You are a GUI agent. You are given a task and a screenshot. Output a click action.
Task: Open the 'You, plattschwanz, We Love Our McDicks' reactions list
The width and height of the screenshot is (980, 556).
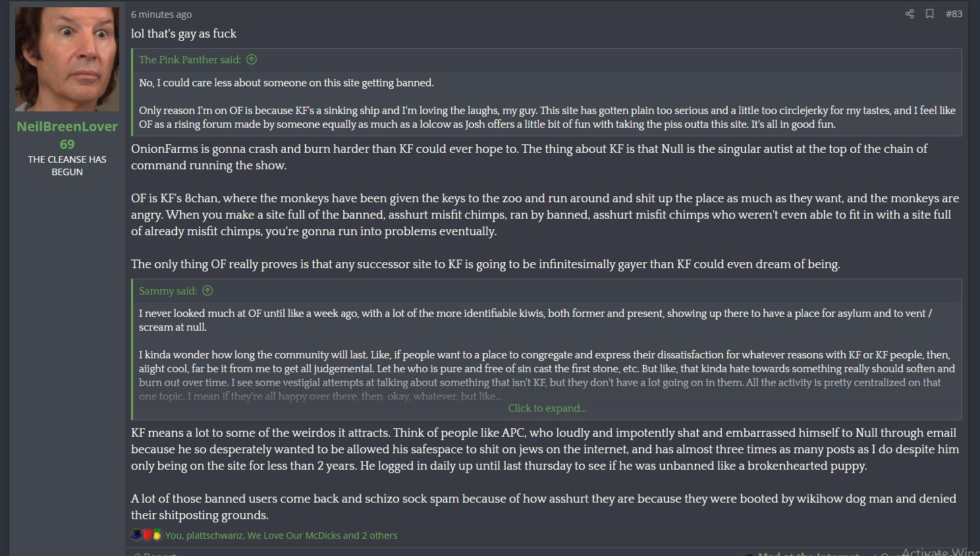point(281,536)
